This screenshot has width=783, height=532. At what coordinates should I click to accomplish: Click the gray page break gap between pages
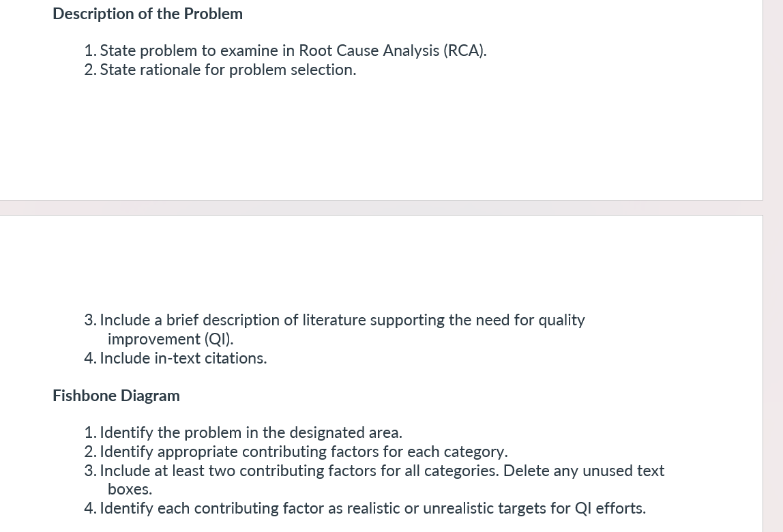click(381, 208)
